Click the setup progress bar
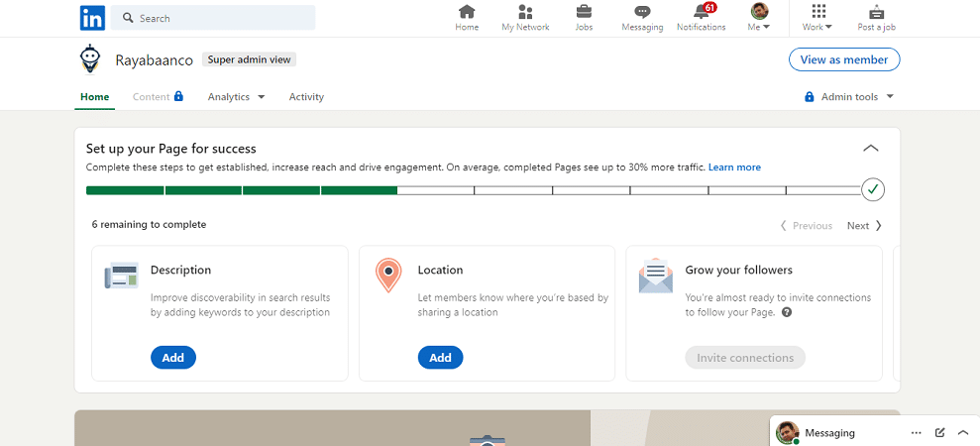The image size is (980, 446). pos(473,190)
